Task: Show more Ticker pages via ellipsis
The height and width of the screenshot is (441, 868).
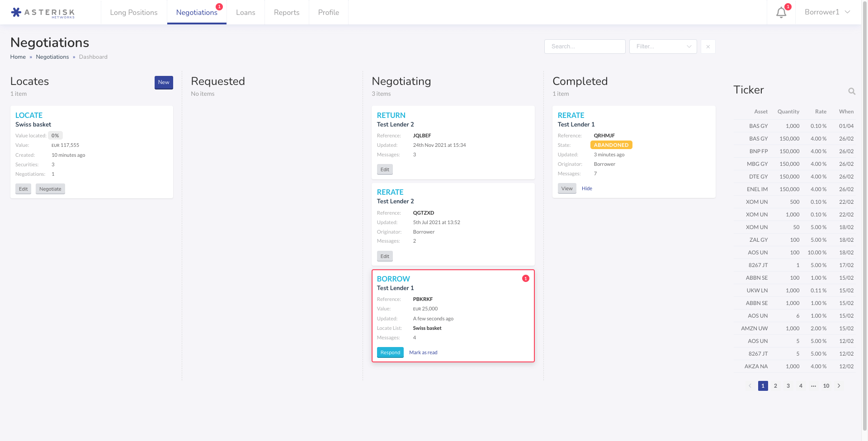Action: pyautogui.click(x=813, y=386)
